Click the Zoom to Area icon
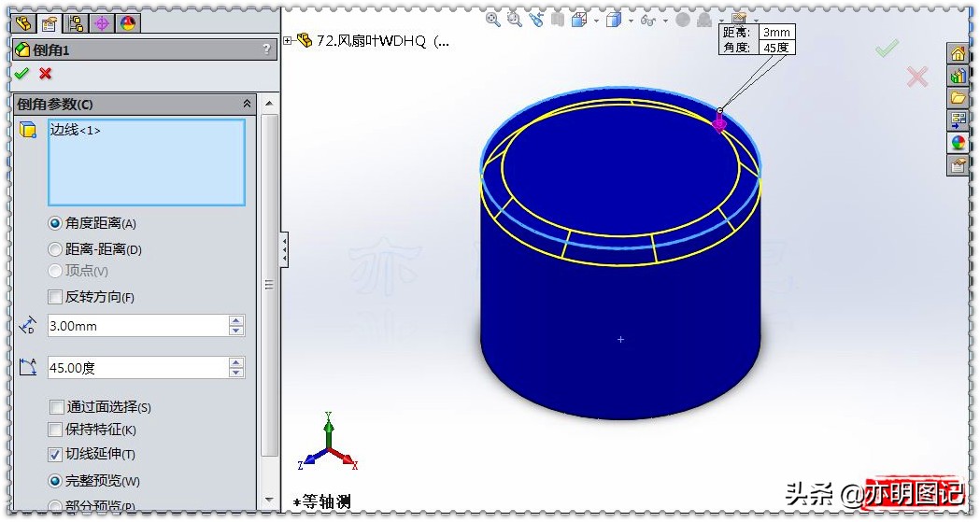 pos(515,20)
